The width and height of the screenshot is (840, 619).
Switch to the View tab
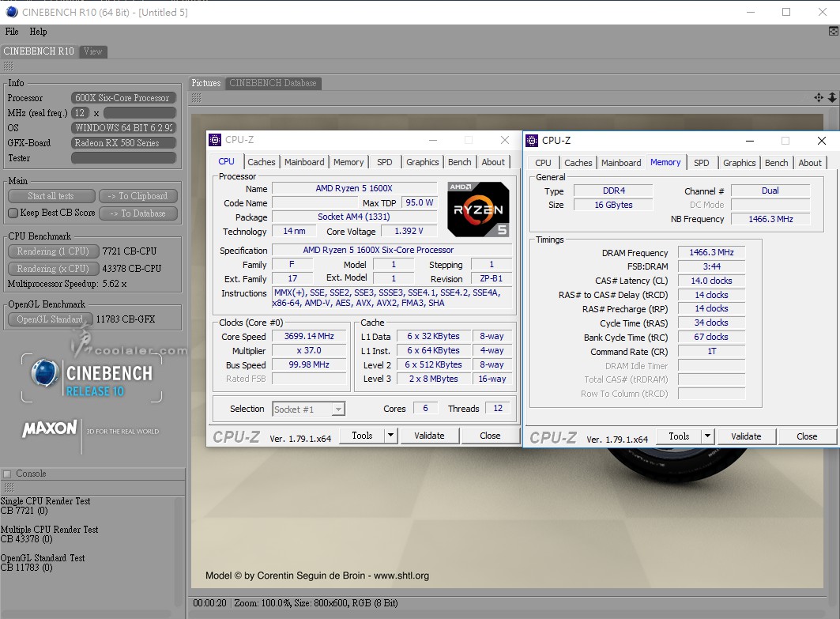tap(92, 51)
